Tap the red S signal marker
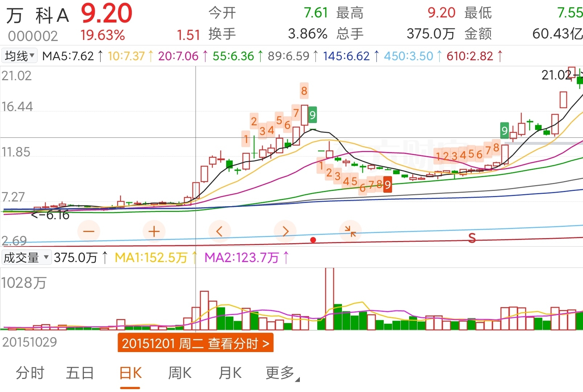 pyautogui.click(x=472, y=238)
